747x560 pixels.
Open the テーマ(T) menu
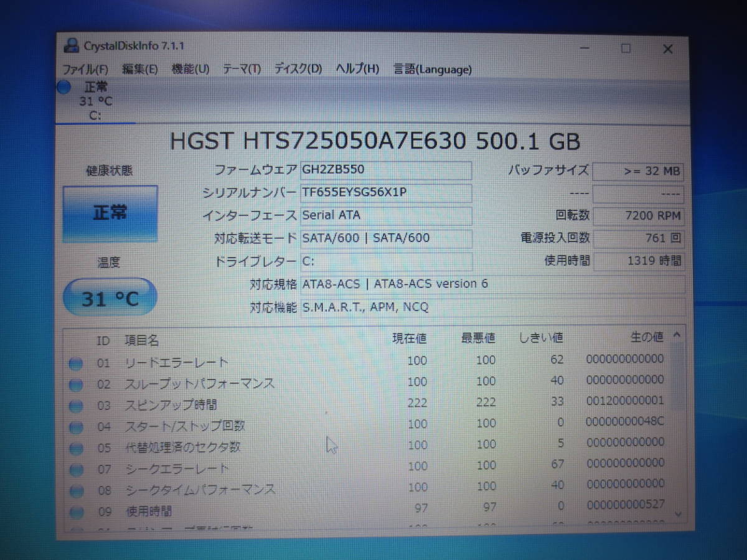[x=242, y=69]
